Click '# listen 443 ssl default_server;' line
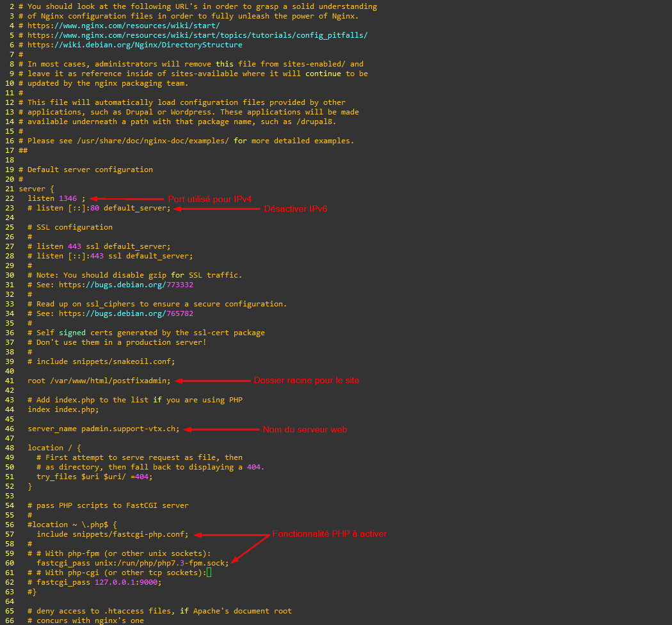Screen dimensions: 672x625 pos(99,246)
